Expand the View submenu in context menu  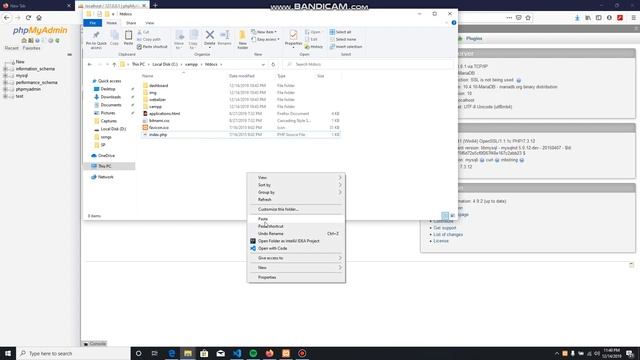(296, 178)
